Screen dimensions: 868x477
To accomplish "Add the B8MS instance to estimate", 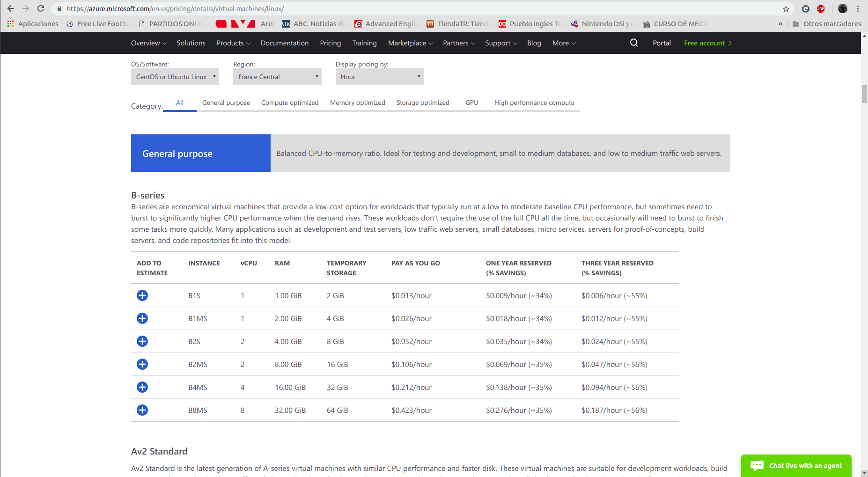I will 142,410.
